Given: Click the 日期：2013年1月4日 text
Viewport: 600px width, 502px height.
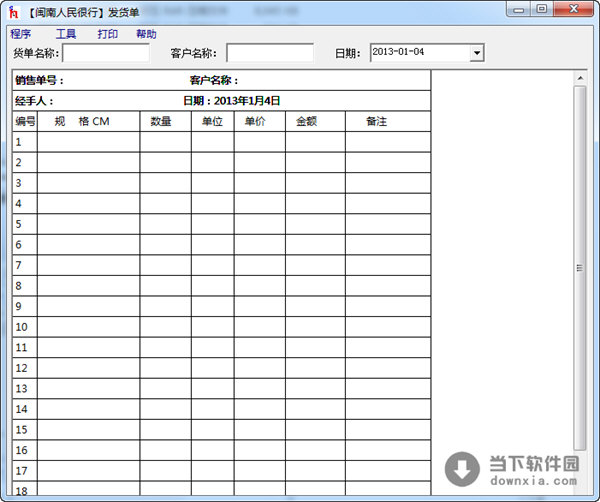Looking at the screenshot, I should pyautogui.click(x=232, y=101).
